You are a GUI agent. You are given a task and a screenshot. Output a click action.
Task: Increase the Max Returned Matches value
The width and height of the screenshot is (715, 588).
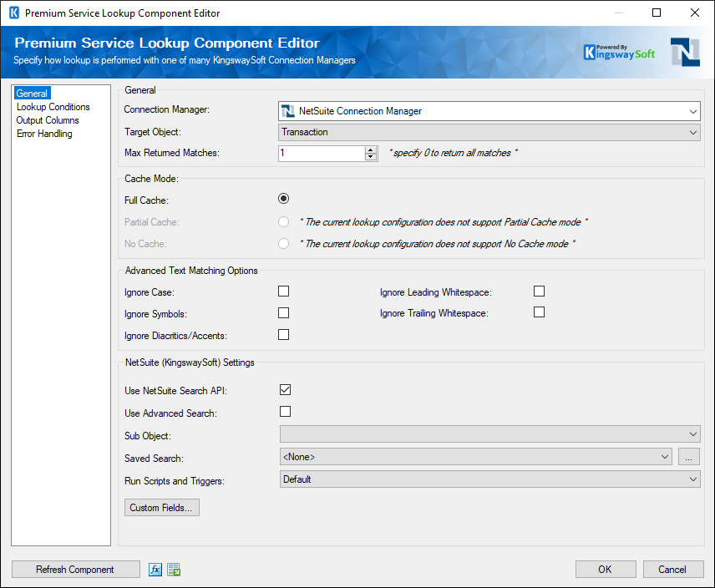pos(371,150)
